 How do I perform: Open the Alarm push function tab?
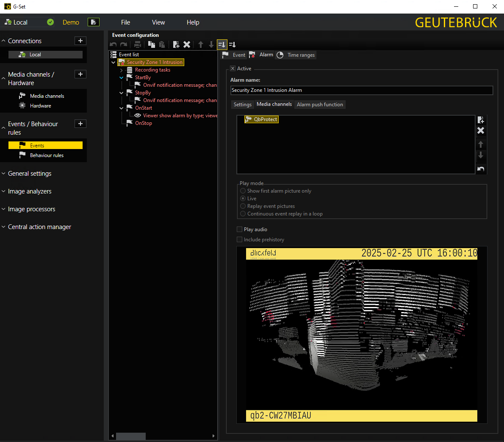320,105
